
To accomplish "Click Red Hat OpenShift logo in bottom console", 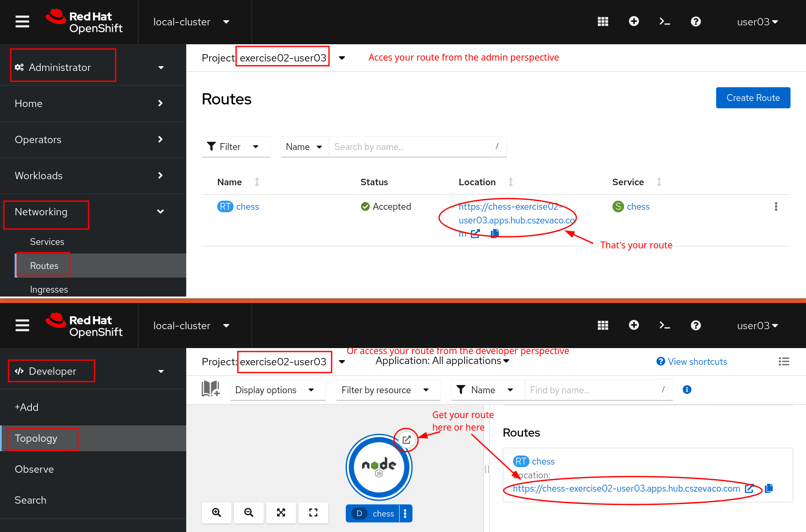I will [84, 325].
